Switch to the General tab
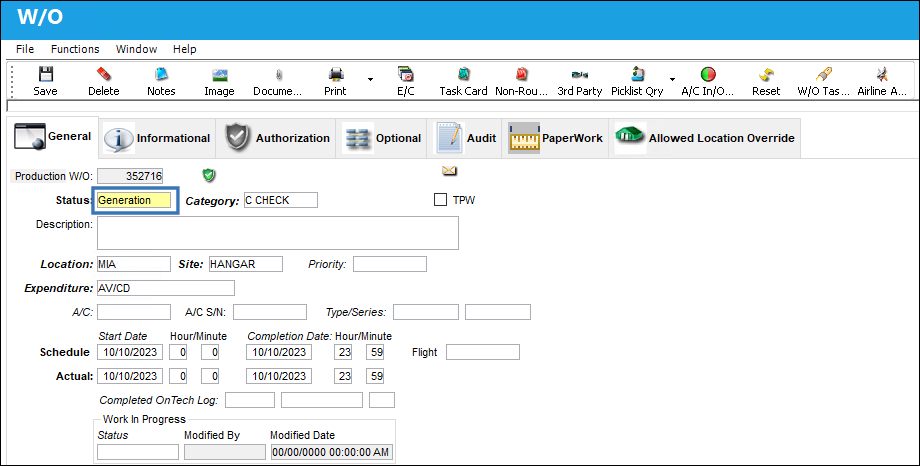The image size is (920, 466). click(53, 137)
